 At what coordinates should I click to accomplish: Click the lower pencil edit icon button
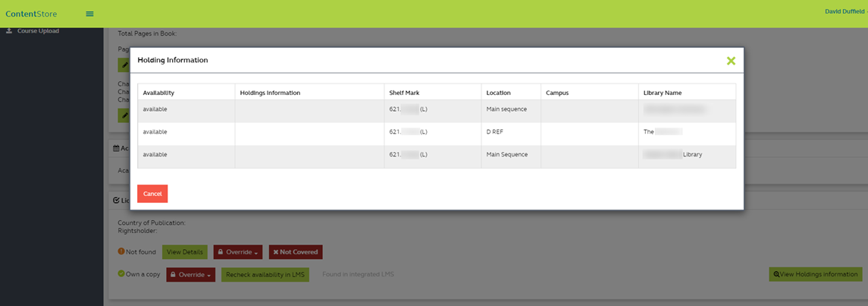tap(124, 115)
